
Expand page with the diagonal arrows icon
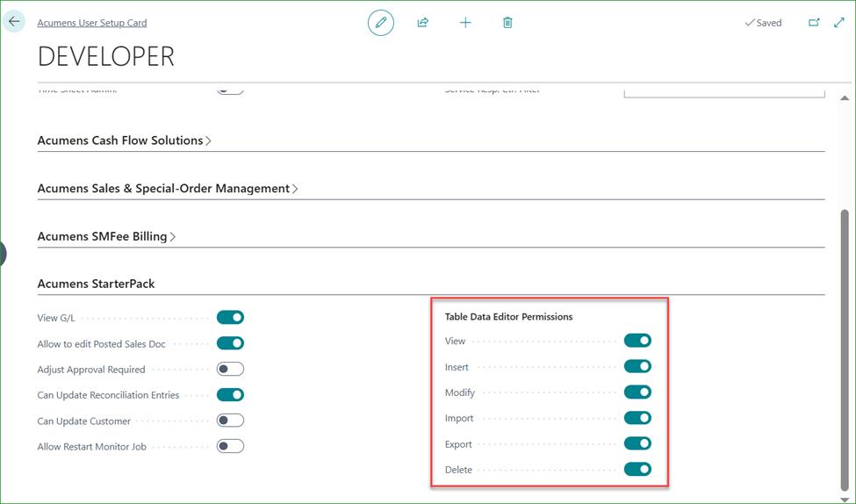click(839, 22)
